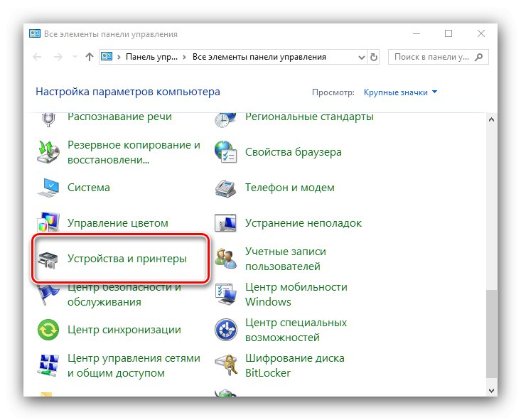Open the Телефон и модем phone icon
Screen dimensions: 521x420
click(225, 188)
